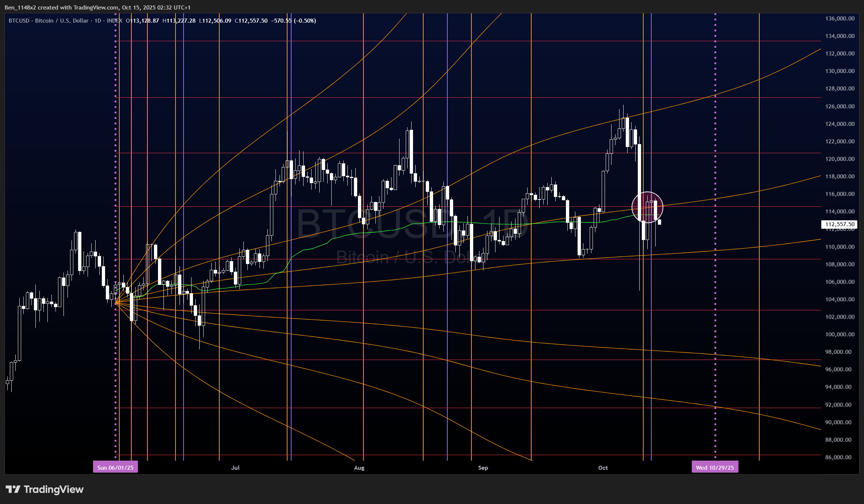The image size is (864, 504).
Task: Click the open value O113,128.87 in header
Action: (x=142, y=21)
